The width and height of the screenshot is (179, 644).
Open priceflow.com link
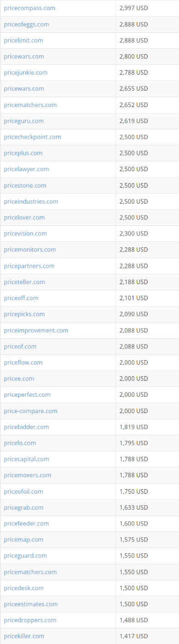click(23, 362)
